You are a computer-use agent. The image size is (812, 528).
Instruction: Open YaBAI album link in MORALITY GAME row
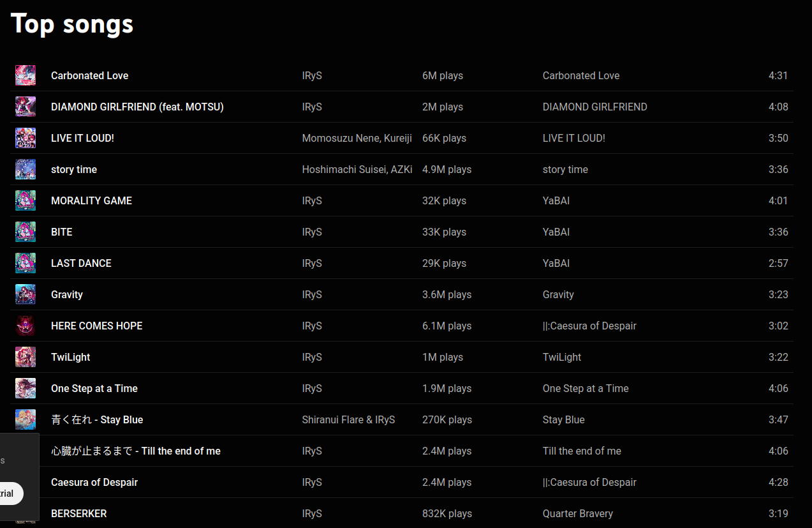coord(556,200)
